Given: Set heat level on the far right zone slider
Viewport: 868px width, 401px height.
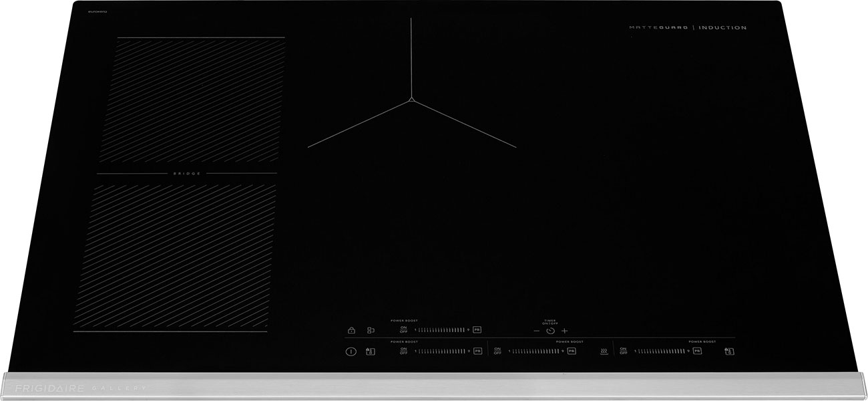Looking at the screenshot, I should (662, 351).
